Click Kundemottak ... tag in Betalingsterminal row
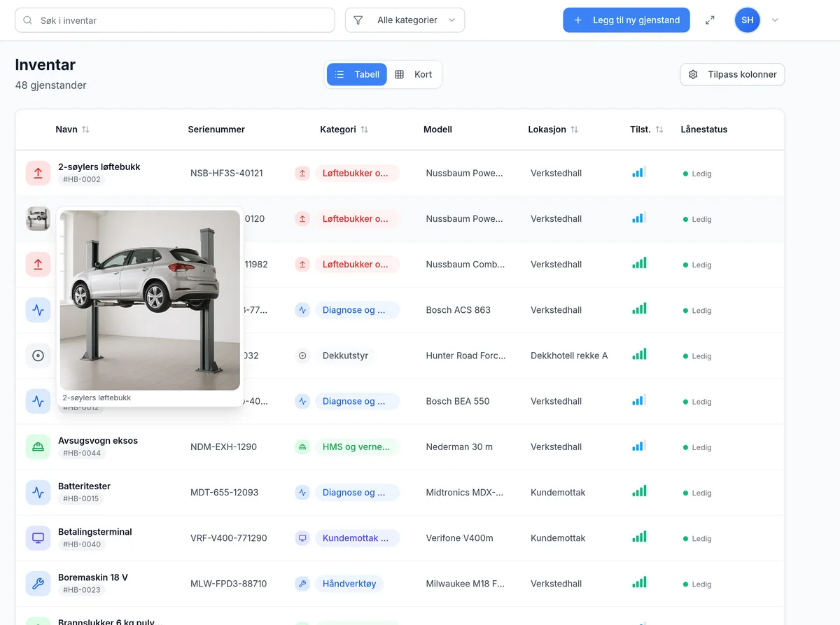Screen dimensions: 840x625 (x=357, y=538)
